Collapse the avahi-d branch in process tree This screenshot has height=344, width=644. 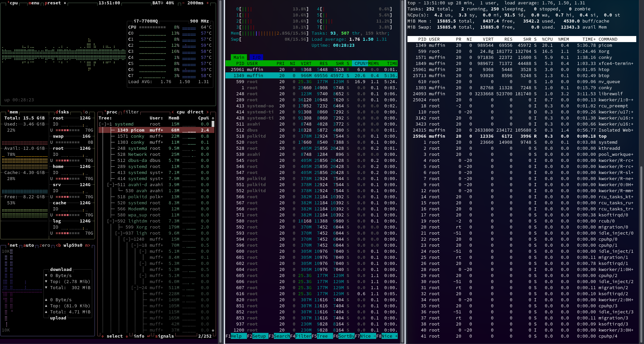point(111,185)
